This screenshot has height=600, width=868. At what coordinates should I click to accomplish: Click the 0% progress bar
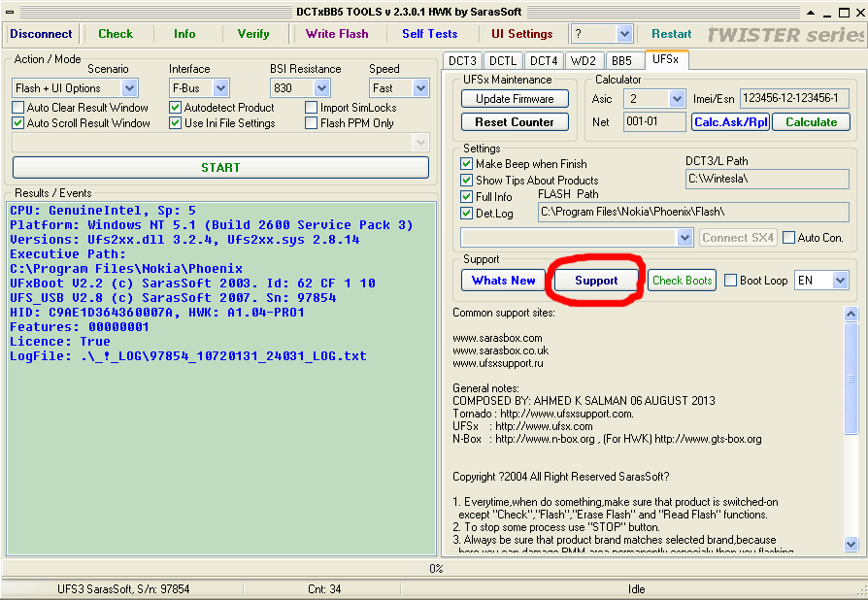tap(434, 569)
